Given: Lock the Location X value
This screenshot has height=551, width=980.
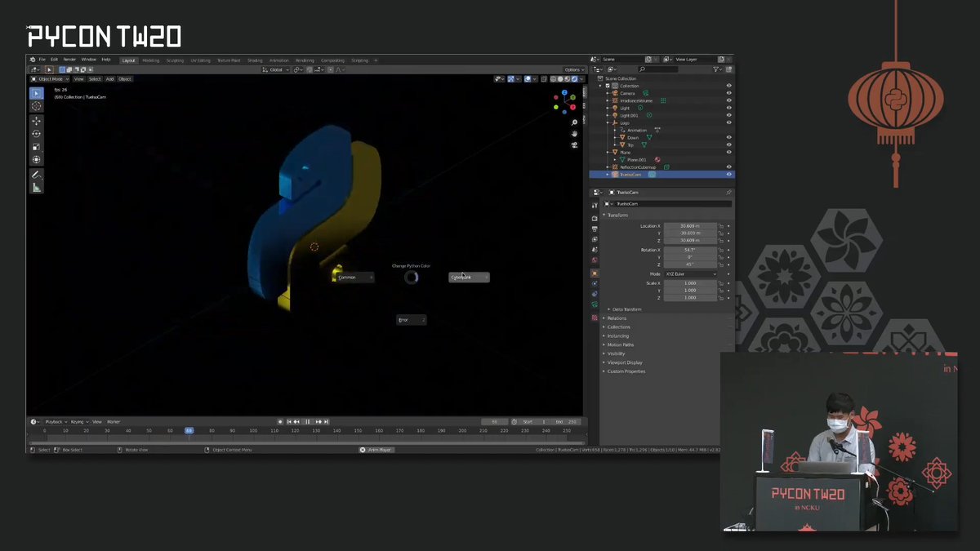Looking at the screenshot, I should [x=721, y=226].
